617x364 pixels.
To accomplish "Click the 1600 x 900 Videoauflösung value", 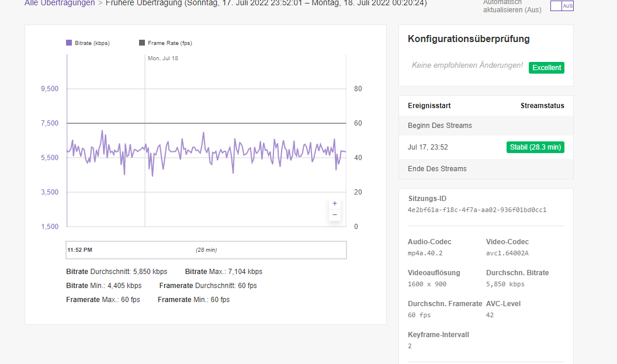I will tap(428, 284).
